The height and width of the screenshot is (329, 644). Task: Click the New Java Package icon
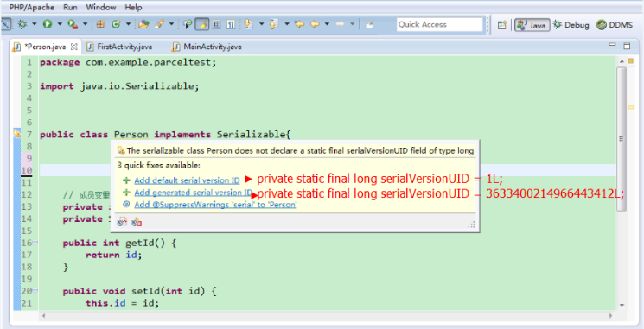[100, 25]
